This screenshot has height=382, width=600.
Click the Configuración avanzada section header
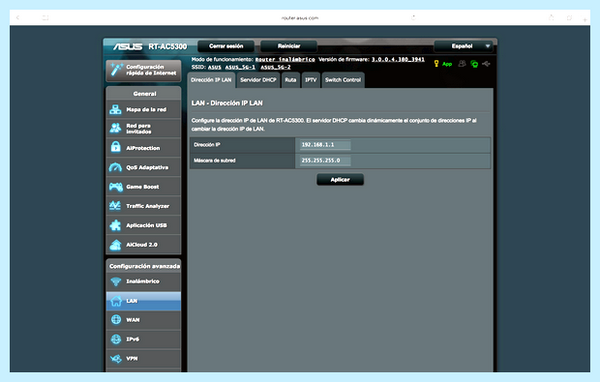[x=144, y=266]
